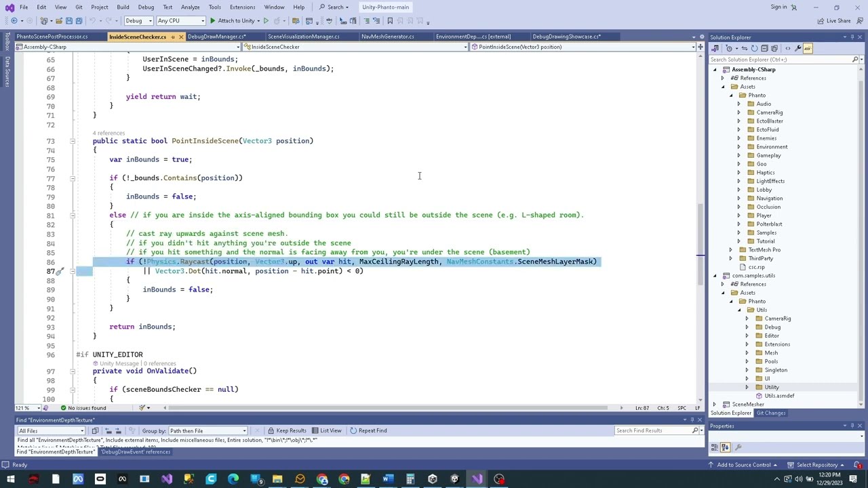
Task: Switch to DebugDrawManager.cs tab
Action: [x=217, y=37]
